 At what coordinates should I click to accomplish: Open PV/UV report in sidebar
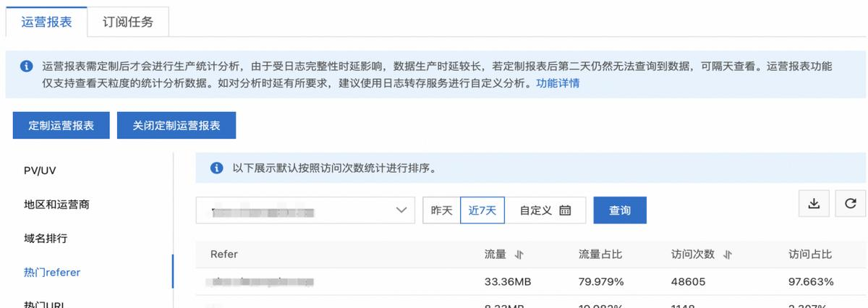(40, 171)
